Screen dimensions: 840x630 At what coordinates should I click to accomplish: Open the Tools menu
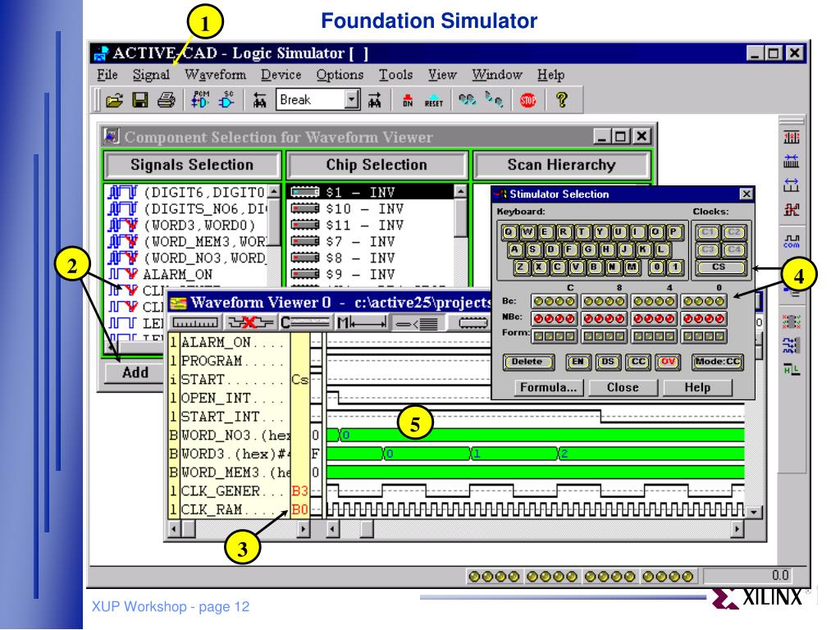(x=396, y=75)
